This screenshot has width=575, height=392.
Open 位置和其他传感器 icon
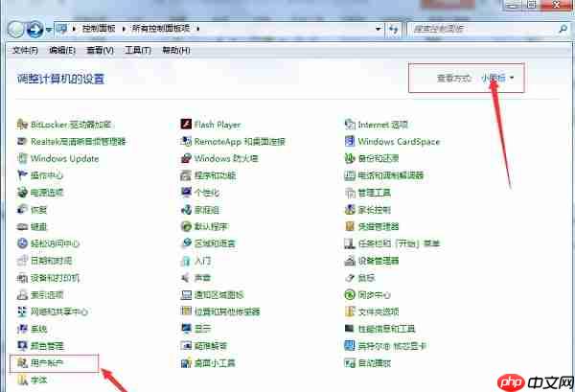186,311
